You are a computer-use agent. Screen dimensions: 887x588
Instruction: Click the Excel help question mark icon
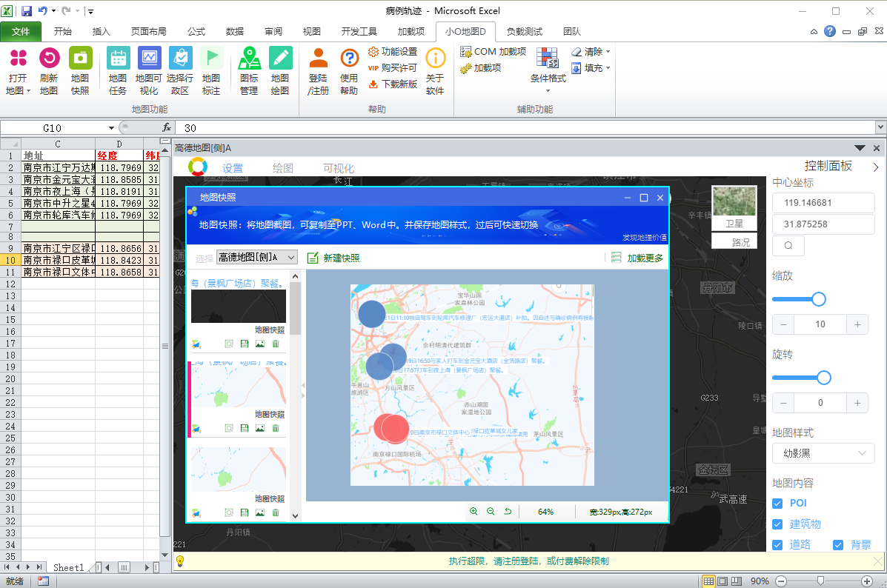pyautogui.click(x=829, y=32)
